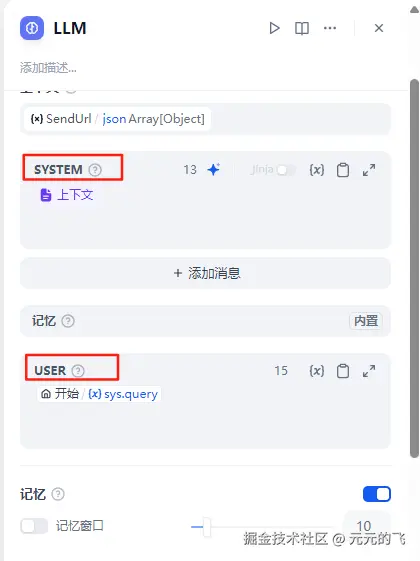Screen dimensions: 420x561
Task: Open the help book icon in header
Action: (302, 28)
